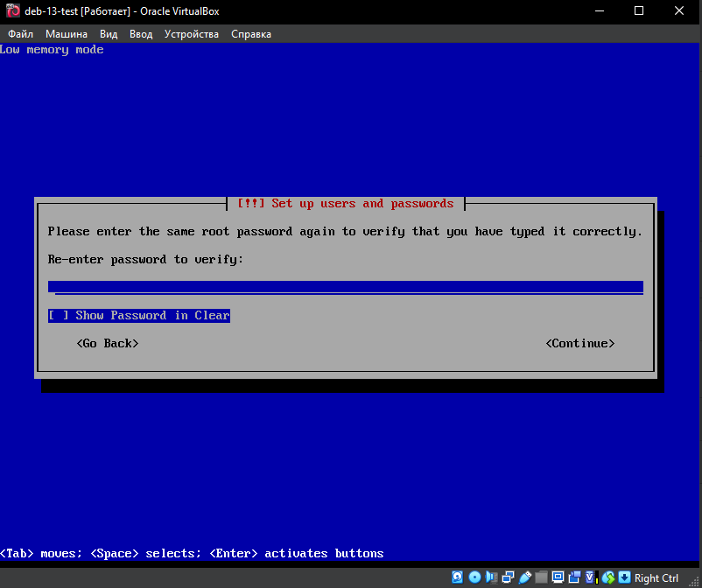Viewport: 702px width, 588px height.
Task: Open the Ввод menu
Action: (x=141, y=34)
